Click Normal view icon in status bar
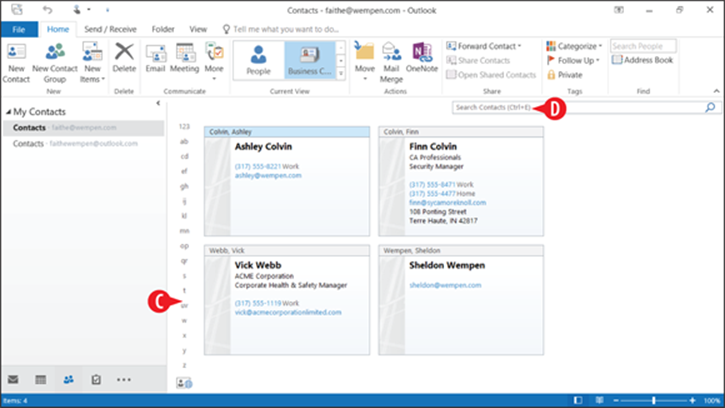The height and width of the screenshot is (408, 725). click(x=578, y=400)
